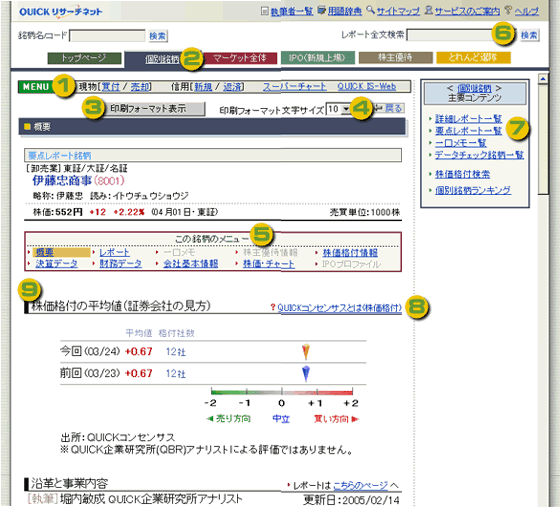Click the QUICK リサーチネット logo
Viewport: 560px width, 510px height.
coord(60,11)
